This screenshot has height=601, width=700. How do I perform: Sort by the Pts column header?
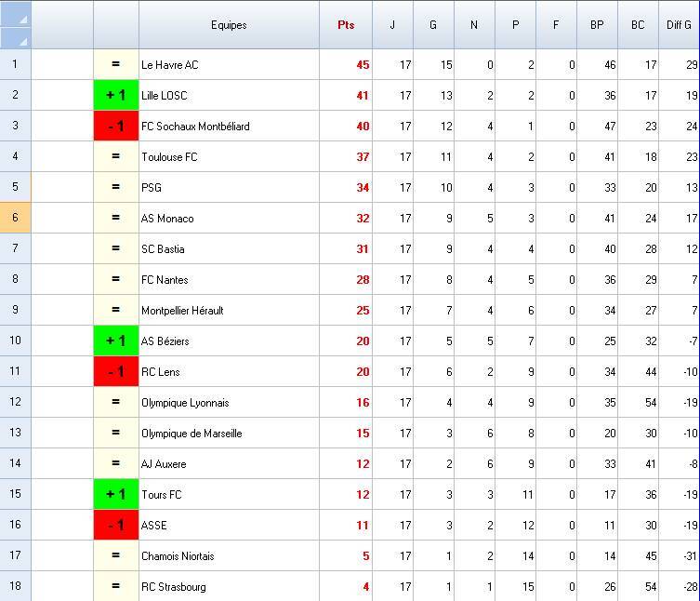pos(346,25)
